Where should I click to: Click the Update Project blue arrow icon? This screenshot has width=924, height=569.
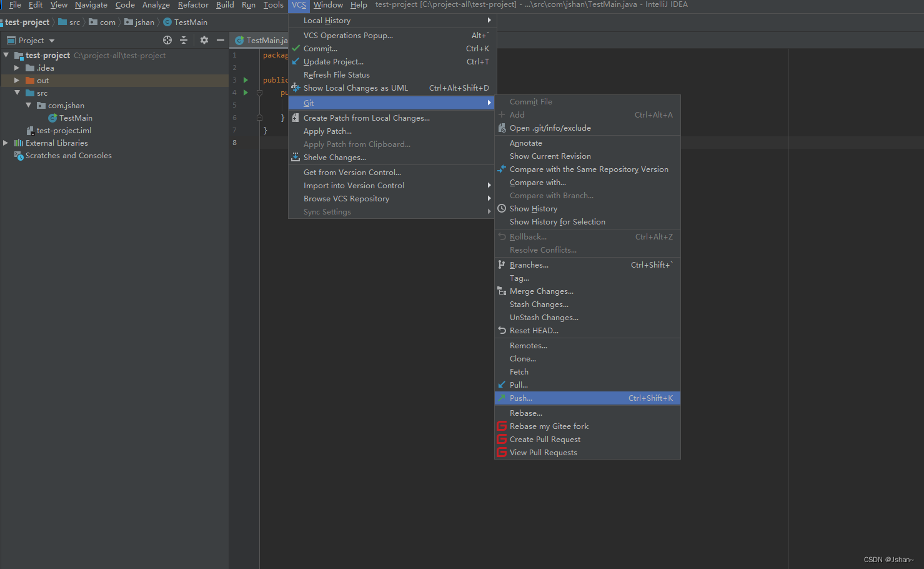pos(296,61)
